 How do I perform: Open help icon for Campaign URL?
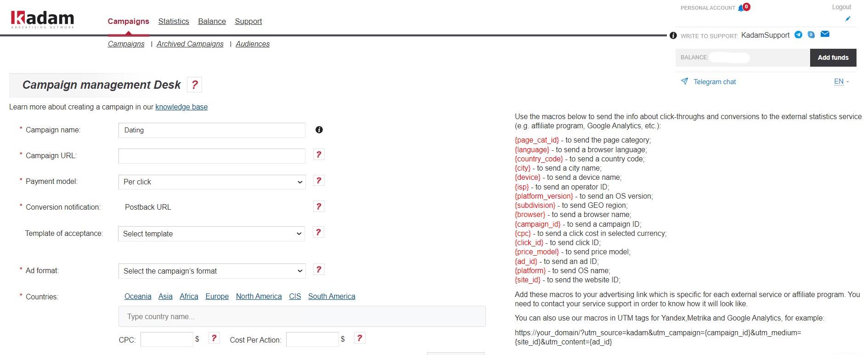(x=319, y=155)
